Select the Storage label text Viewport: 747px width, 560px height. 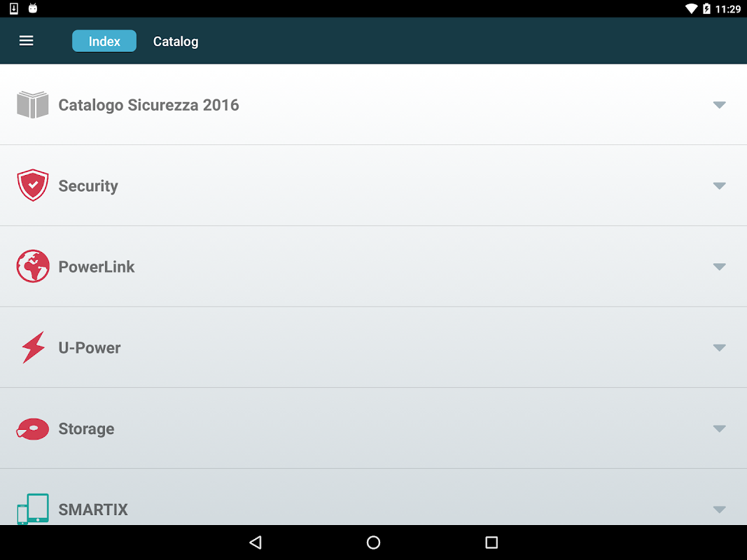point(86,429)
